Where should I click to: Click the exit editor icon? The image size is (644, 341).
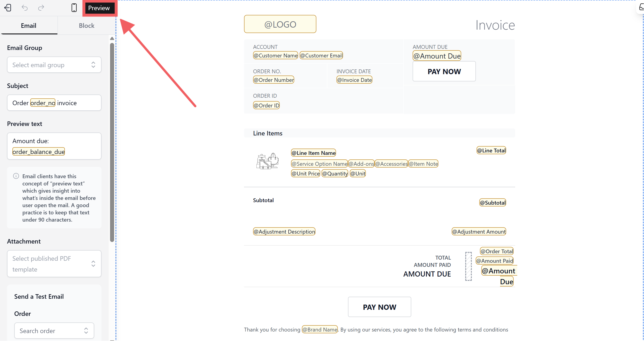tap(8, 8)
